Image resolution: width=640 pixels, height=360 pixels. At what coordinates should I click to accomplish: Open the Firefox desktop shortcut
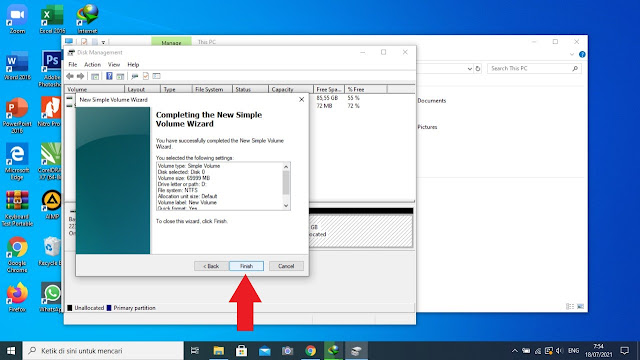(17, 298)
